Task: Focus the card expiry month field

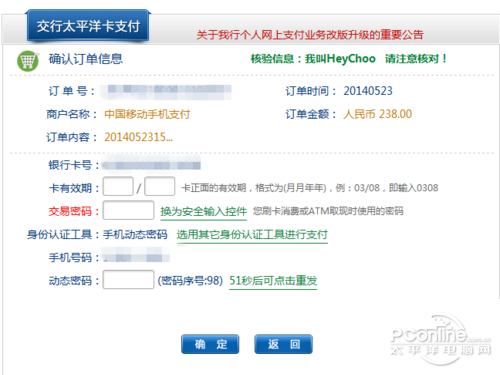Action: 118,186
